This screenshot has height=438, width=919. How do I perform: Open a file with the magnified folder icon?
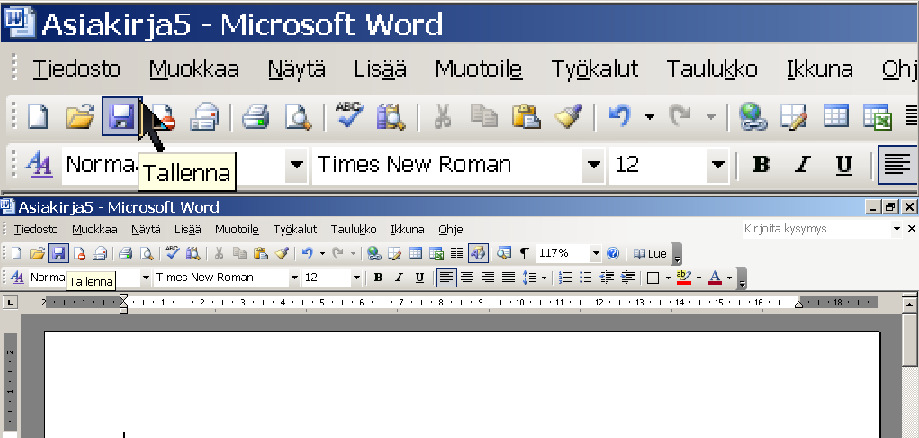pos(80,116)
